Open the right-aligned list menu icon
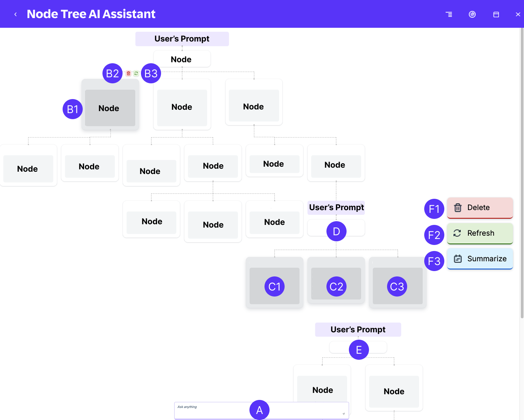This screenshot has height=420, width=524. (449, 14)
